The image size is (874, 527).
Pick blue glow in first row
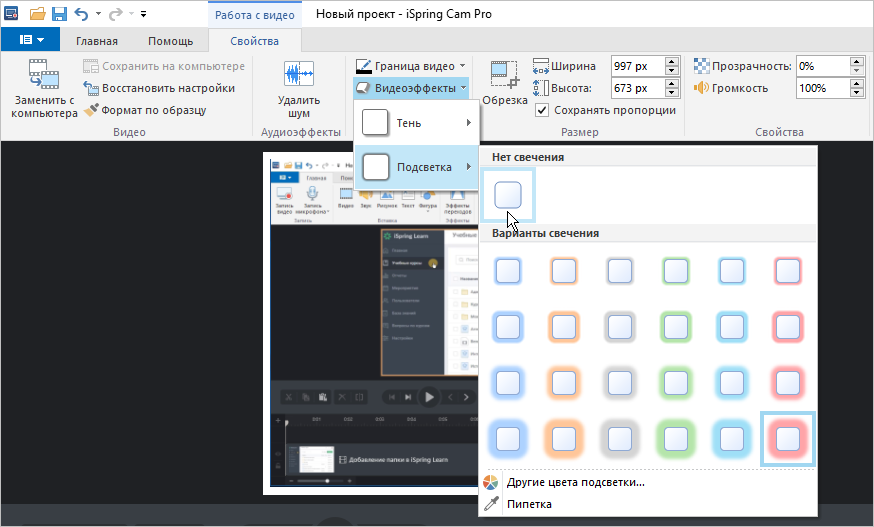pyautogui.click(x=508, y=272)
